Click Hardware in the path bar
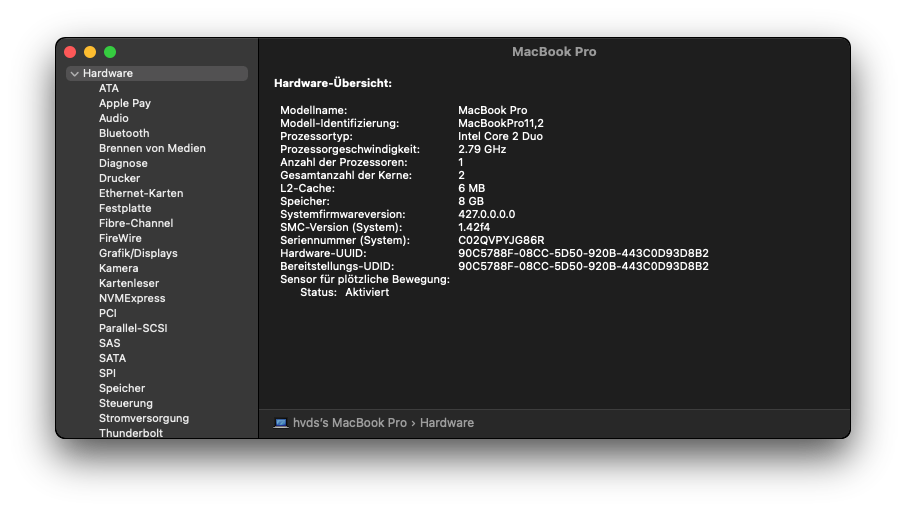Screen dimensions: 906x512 [x=447, y=423]
